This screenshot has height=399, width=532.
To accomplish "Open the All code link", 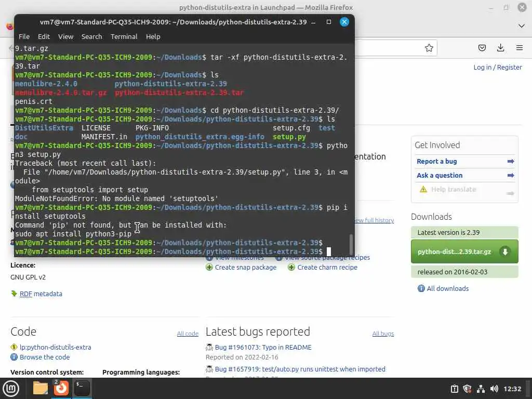I will (x=188, y=334).
